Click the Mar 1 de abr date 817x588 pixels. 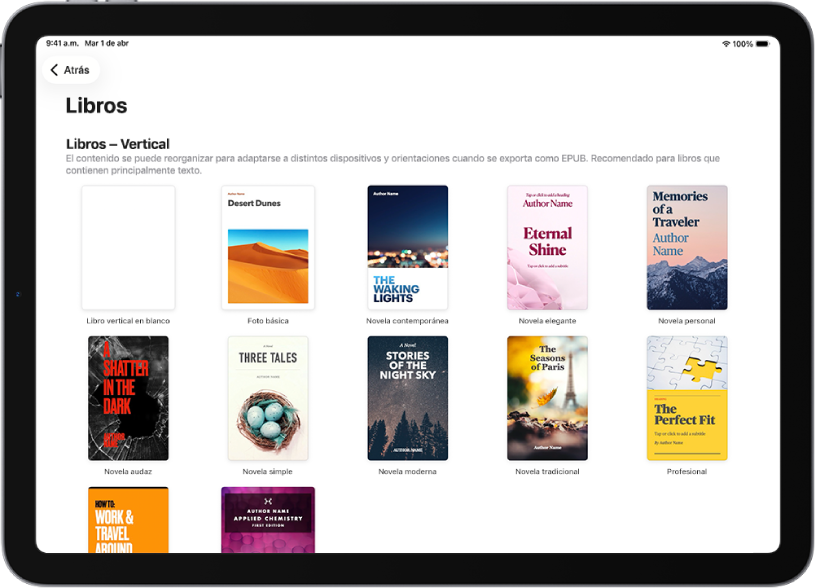[x=107, y=43]
